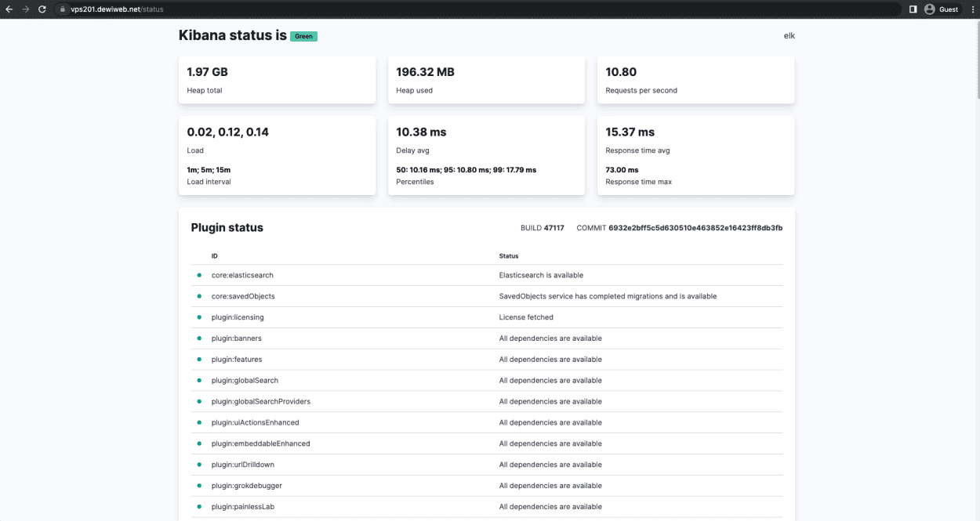980x521 pixels.
Task: Click the green dot for plugin:licensing
Action: pos(199,317)
